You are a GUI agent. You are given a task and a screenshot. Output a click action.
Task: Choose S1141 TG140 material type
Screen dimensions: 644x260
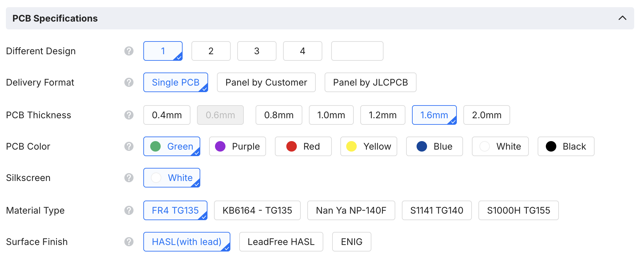pyautogui.click(x=437, y=210)
